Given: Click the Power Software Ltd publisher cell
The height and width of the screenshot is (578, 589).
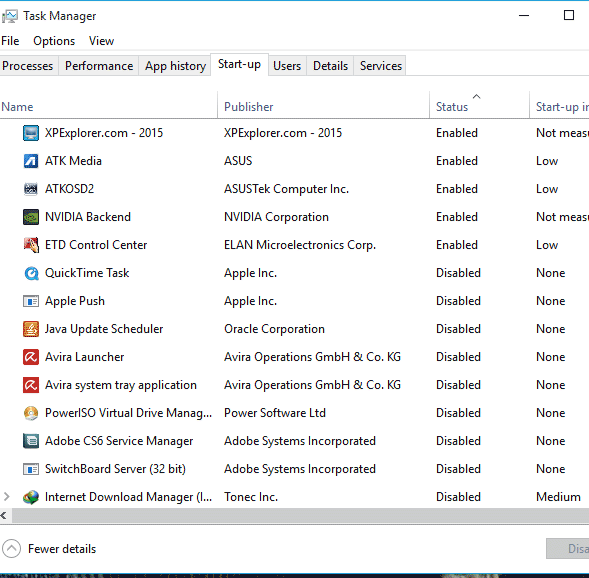Looking at the screenshot, I should 275,413.
